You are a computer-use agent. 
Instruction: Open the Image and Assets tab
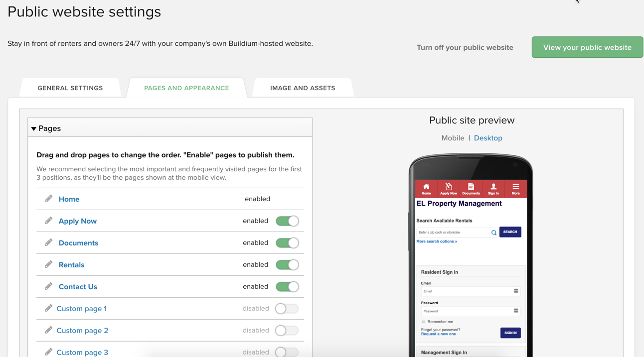(x=302, y=88)
